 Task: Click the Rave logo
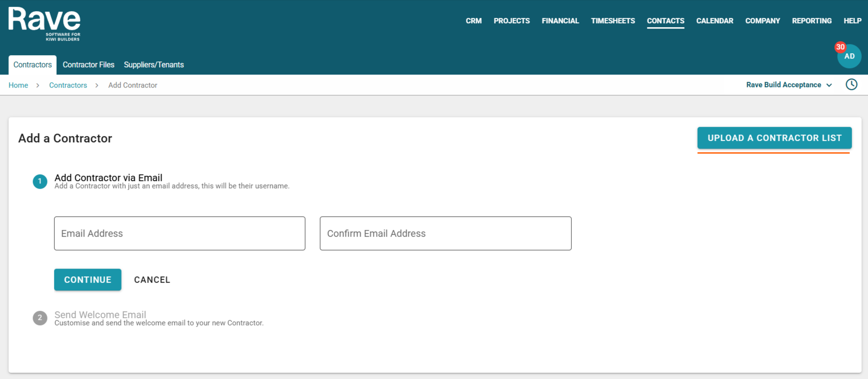point(44,24)
